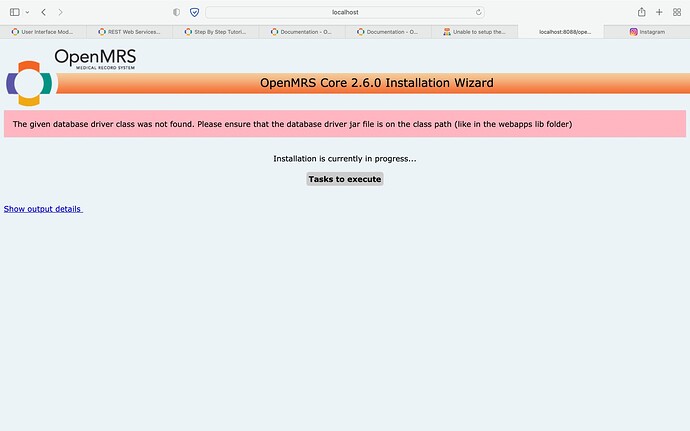Select the localhost:8088/ope... tab
This screenshot has width=690, height=431.
(561, 32)
